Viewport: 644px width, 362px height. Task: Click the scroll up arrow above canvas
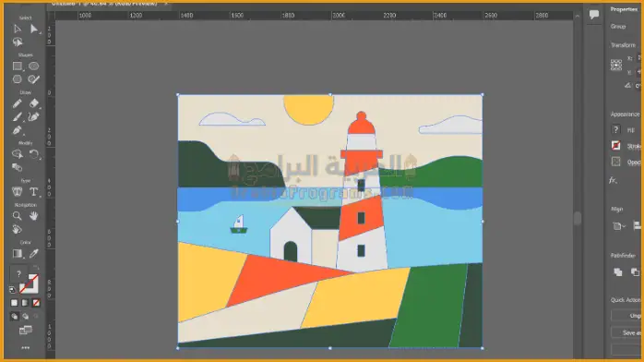click(x=578, y=16)
